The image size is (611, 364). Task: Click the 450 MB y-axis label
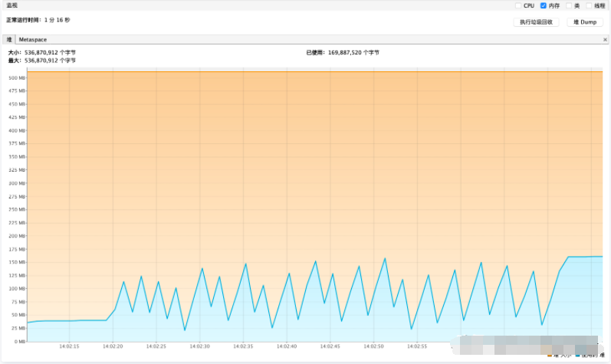[x=17, y=104]
